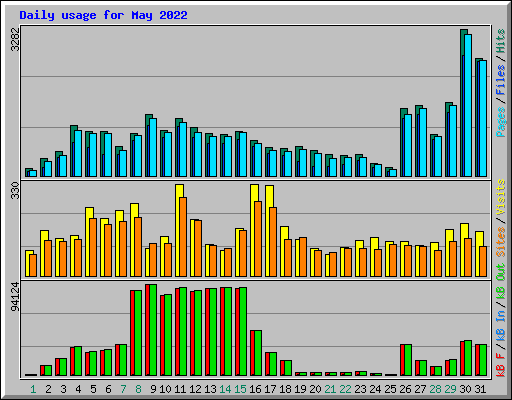Select day 23 on the x-axis
The image size is (512, 400).
360,389
